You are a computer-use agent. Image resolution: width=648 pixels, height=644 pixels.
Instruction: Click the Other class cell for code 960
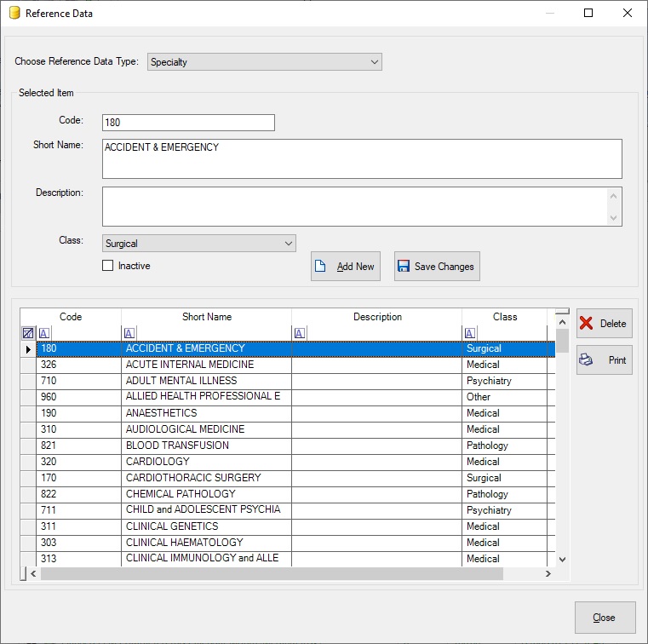tap(505, 397)
